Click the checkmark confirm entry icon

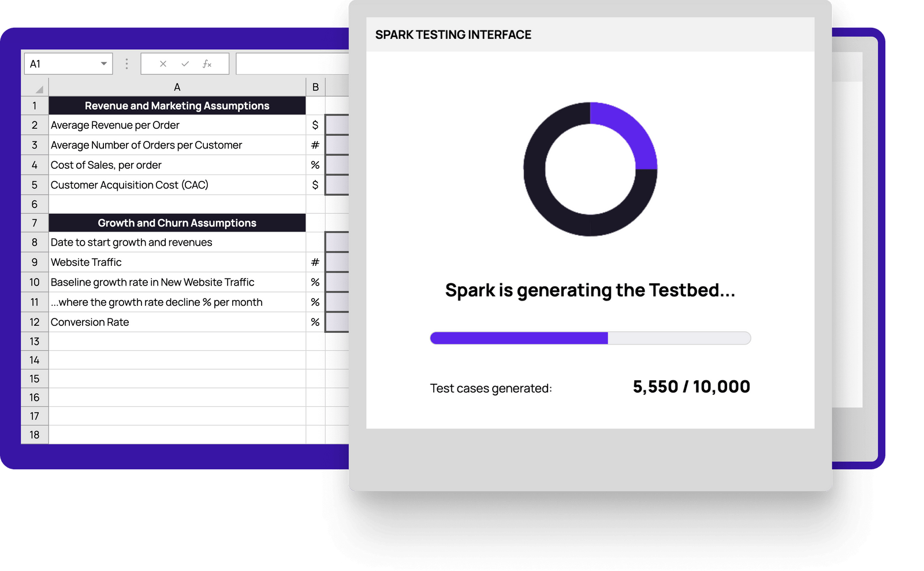[x=185, y=64]
